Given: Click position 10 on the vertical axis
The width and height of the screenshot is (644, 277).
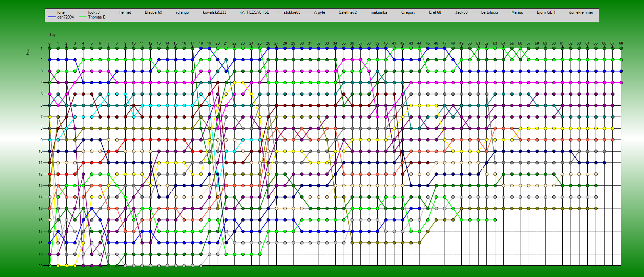Looking at the screenshot, I should 41,151.
